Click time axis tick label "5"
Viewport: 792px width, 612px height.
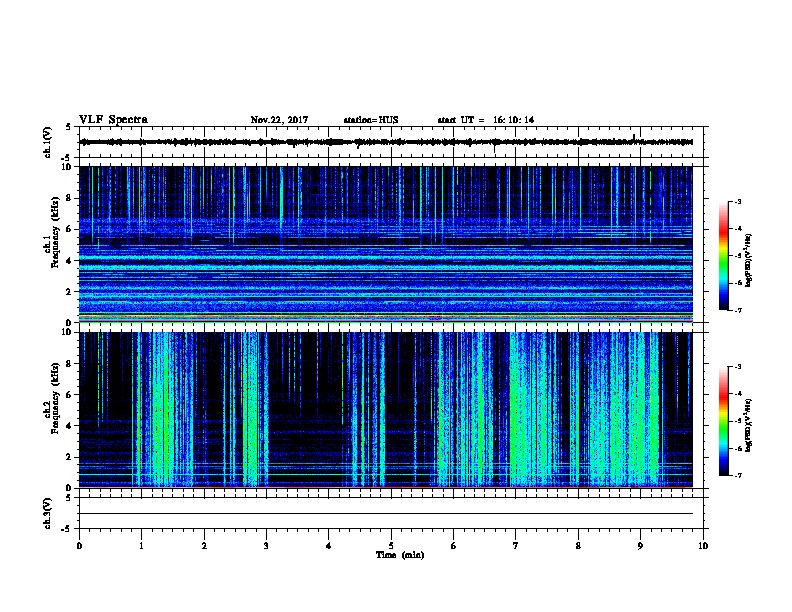click(391, 545)
